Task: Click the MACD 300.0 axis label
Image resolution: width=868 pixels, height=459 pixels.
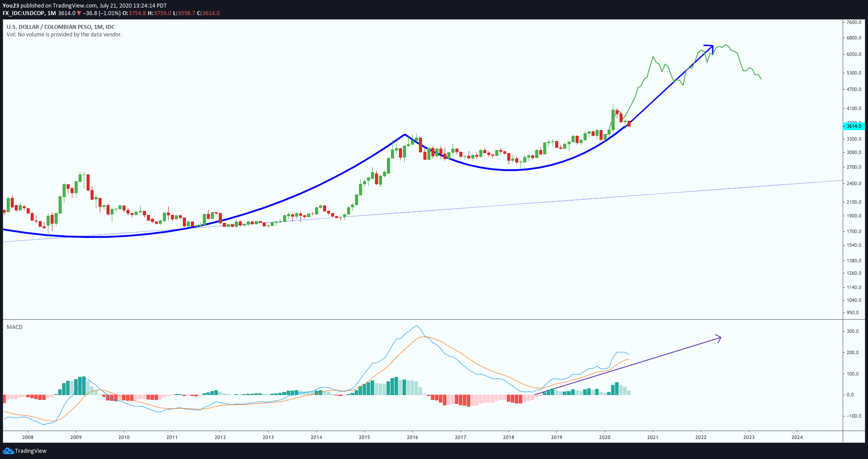Action: click(853, 332)
